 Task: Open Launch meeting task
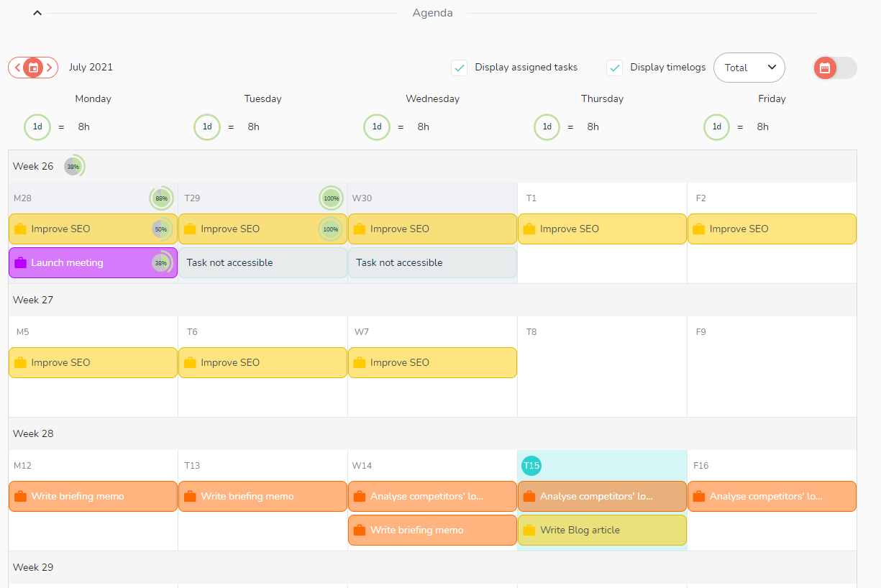[93, 262]
